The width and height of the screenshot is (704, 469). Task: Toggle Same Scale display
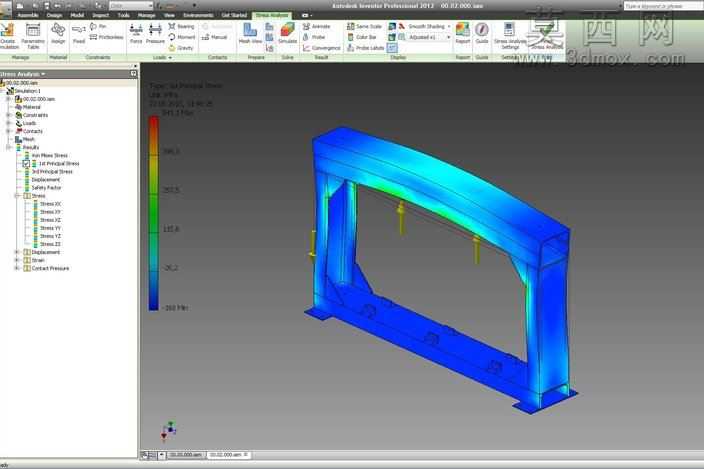click(x=364, y=26)
